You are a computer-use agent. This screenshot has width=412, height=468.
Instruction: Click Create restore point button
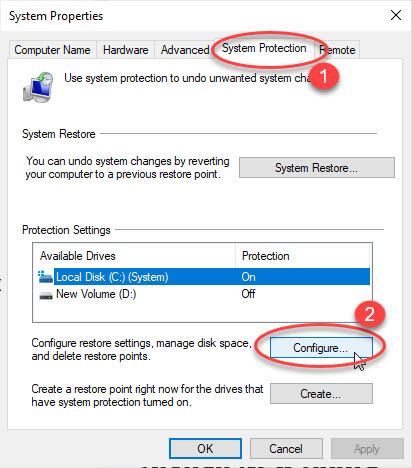(321, 394)
